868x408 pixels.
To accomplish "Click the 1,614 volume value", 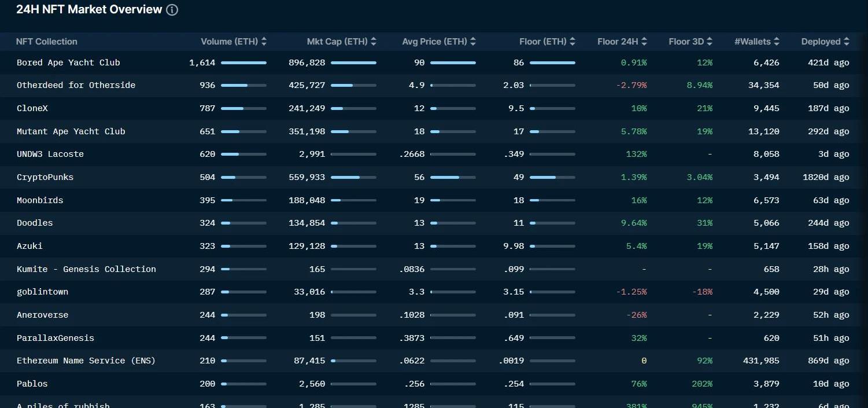I will [x=202, y=63].
